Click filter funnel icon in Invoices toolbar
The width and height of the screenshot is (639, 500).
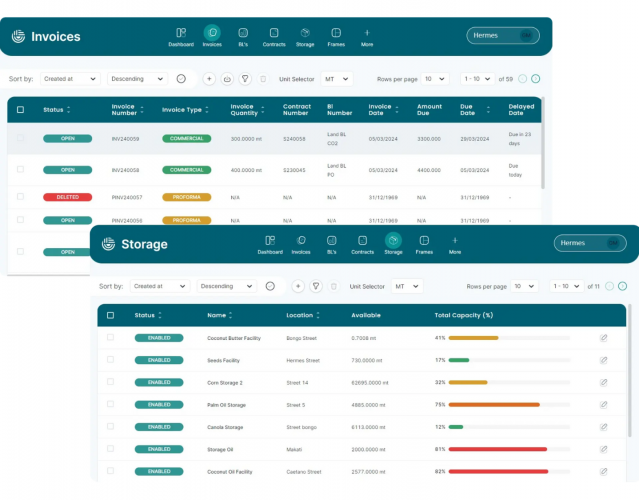coord(245,79)
